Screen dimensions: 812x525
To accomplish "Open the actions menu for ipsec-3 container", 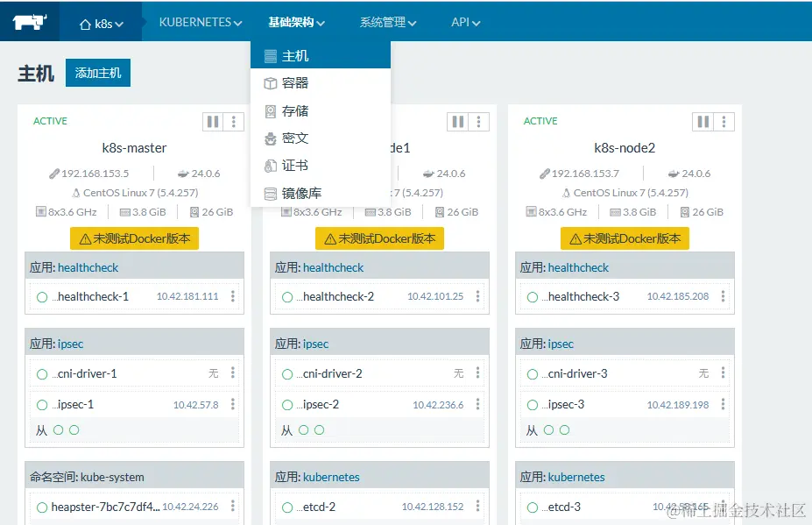I will tap(724, 404).
